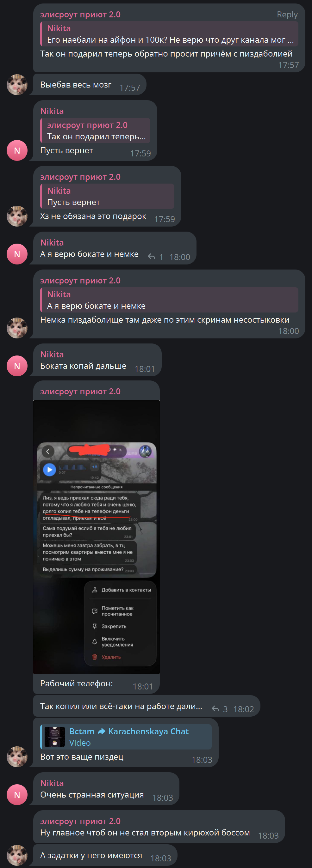Click the forward arrow next to Bctam

pos(101,731)
